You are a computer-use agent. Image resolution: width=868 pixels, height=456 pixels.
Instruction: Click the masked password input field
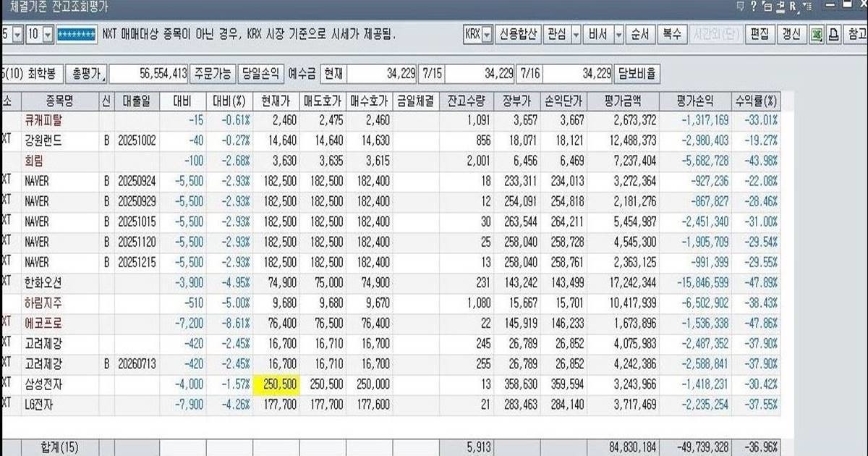point(75,34)
